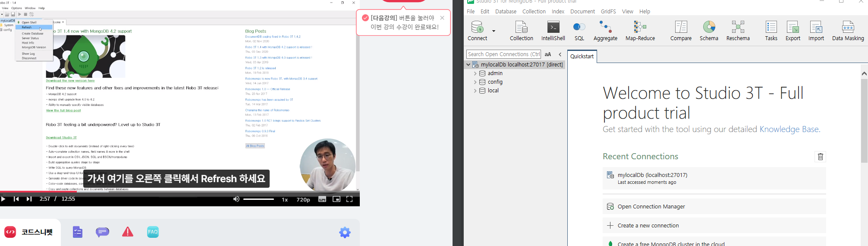Close the 다음강의 tooltip popup
The height and width of the screenshot is (246, 868).
(442, 18)
